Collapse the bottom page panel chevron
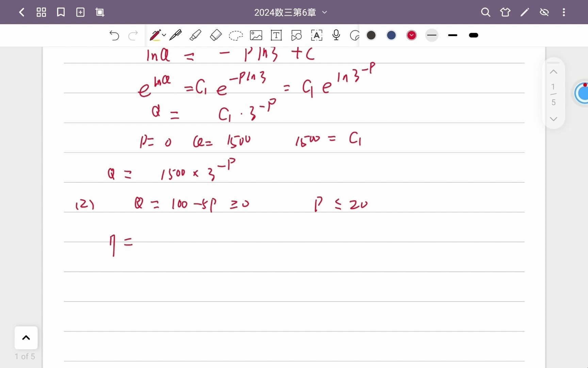 26,338
